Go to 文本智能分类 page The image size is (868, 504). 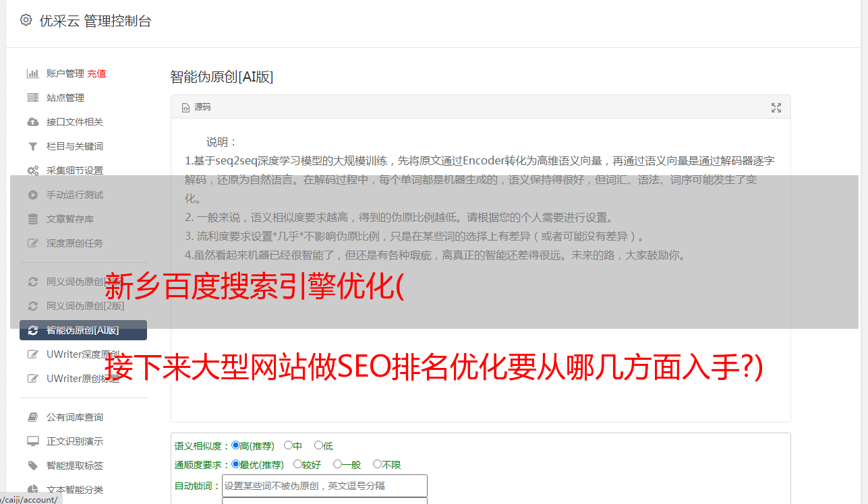coord(75,490)
